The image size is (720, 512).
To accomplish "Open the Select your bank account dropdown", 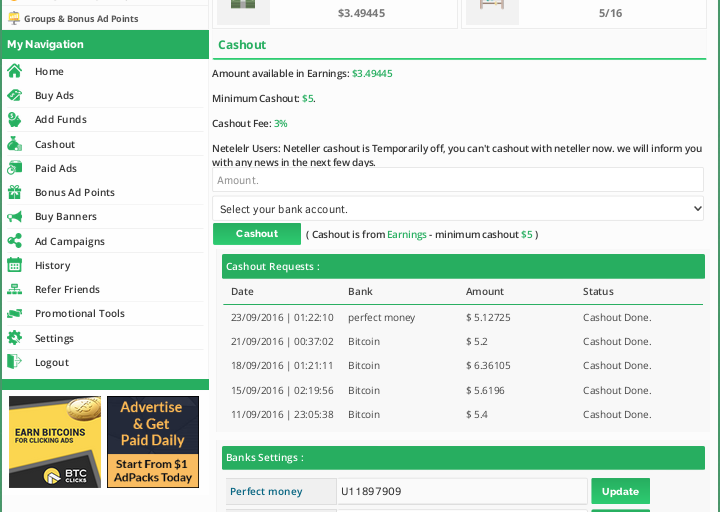I will pos(458,209).
